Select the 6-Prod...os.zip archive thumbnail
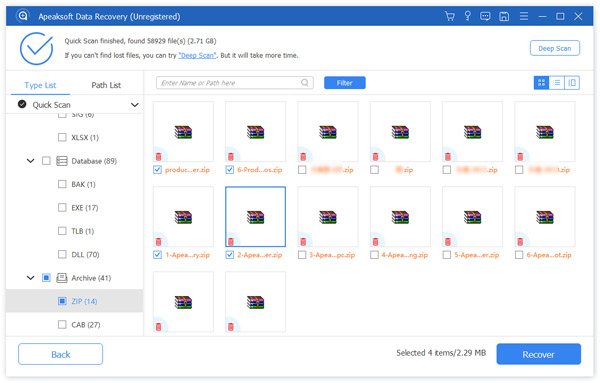600x383 pixels. click(x=255, y=132)
